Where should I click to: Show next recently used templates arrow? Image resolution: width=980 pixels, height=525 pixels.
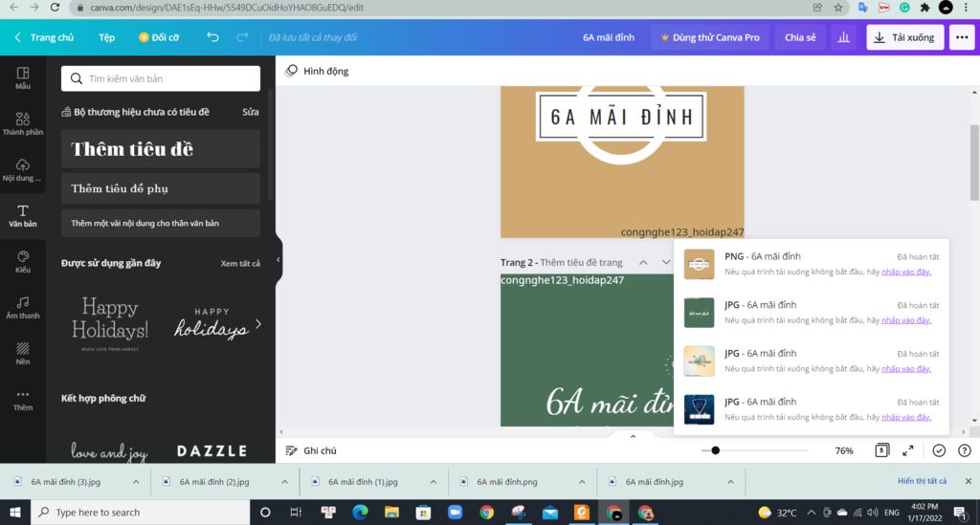tap(258, 323)
